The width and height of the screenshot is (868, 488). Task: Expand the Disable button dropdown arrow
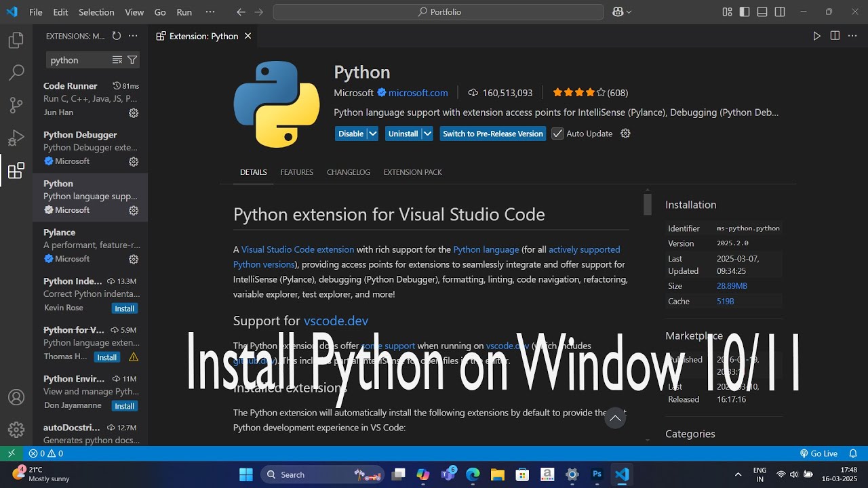click(x=372, y=134)
